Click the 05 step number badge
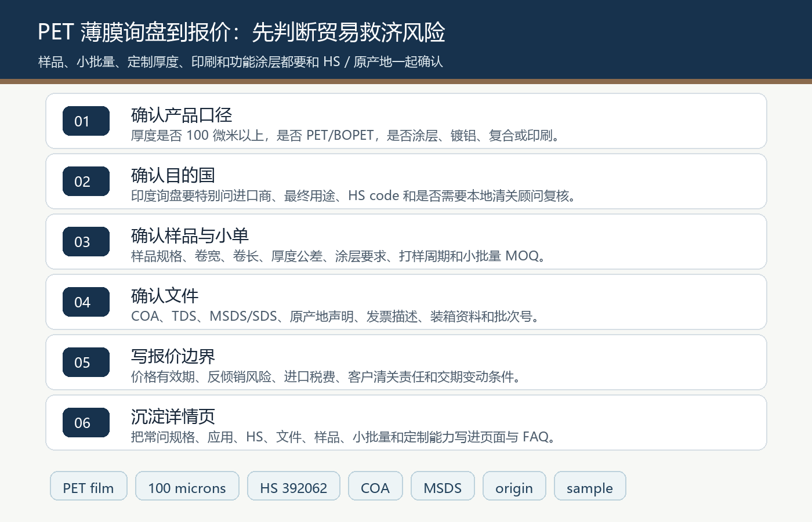Screen dimensions: 812x522 point(86,362)
